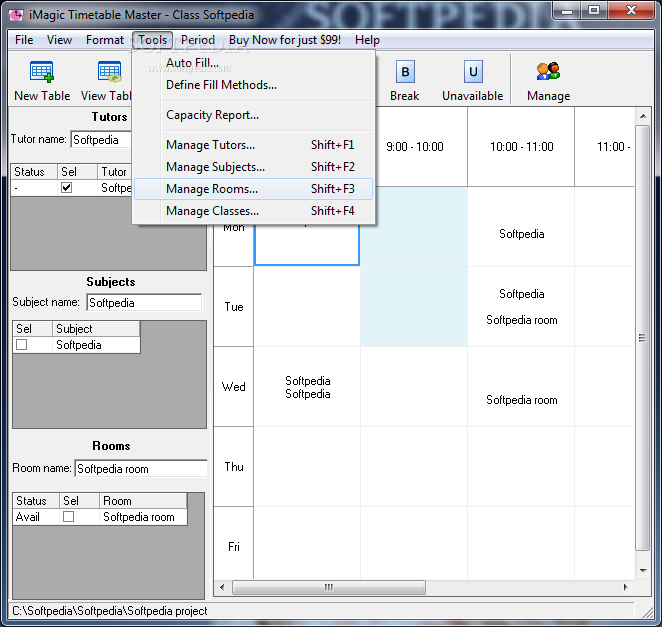Click the Tue row header
Screen dimensions: 662x627
(x=233, y=307)
